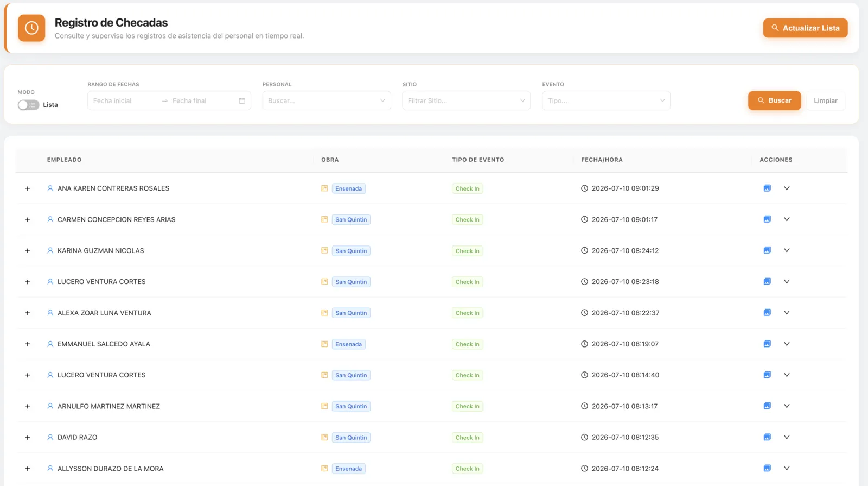This screenshot has height=486, width=868.
Task: Click user icon beside EMMANUEL SALCEDO AYALA
Action: [50, 344]
